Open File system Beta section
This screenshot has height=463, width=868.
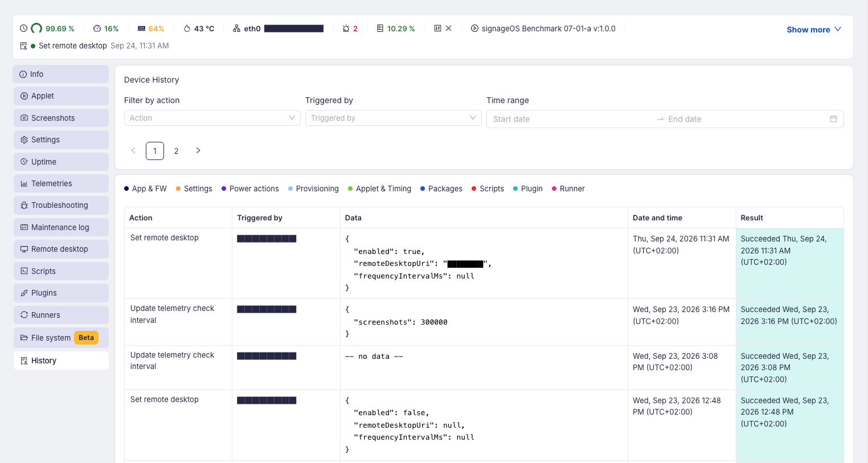(61, 338)
